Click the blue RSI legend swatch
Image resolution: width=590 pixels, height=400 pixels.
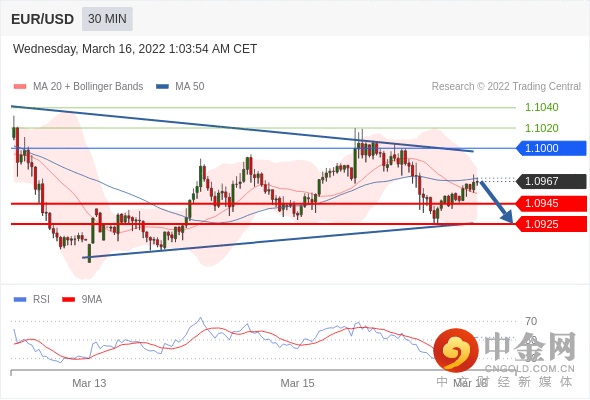tap(20, 300)
